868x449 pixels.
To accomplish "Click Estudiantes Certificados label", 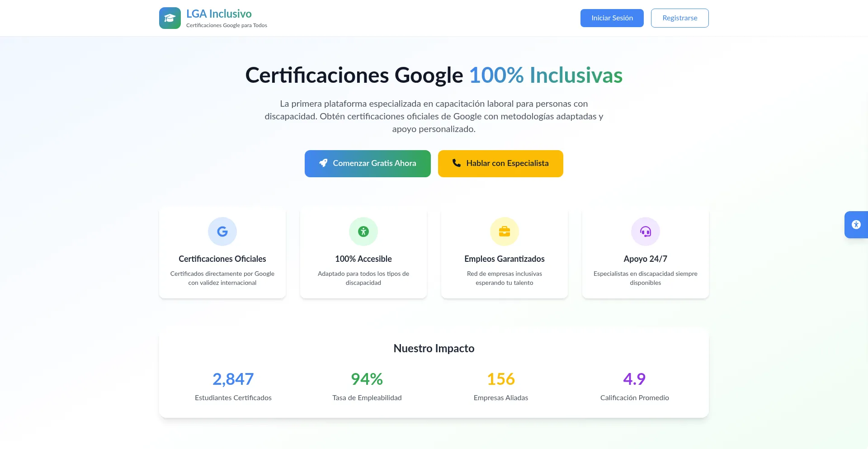I will pos(233,398).
